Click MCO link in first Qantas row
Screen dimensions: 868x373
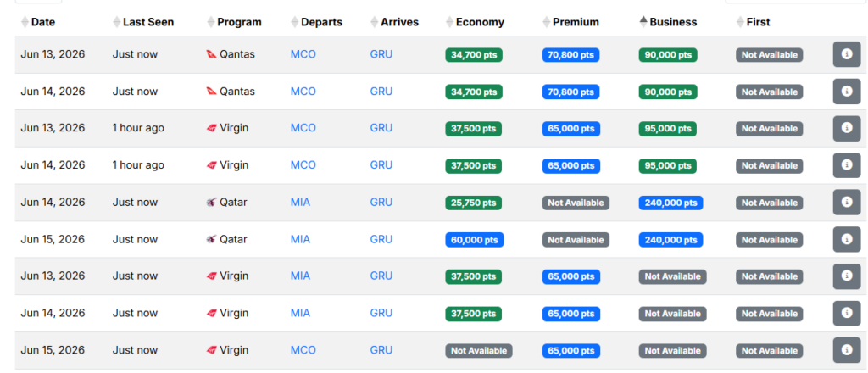coord(303,54)
